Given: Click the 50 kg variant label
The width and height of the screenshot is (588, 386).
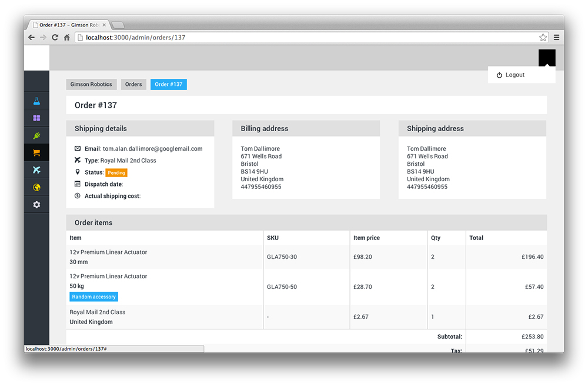Looking at the screenshot, I should pyautogui.click(x=76, y=286).
